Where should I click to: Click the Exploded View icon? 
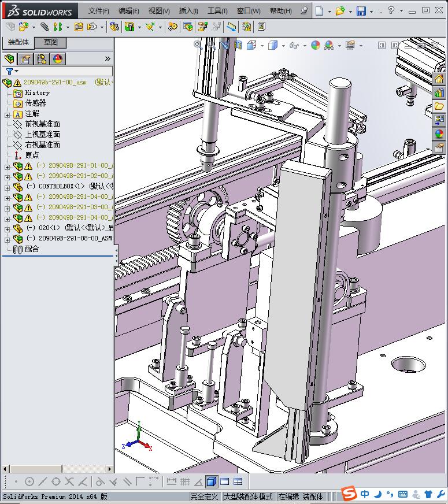click(x=202, y=27)
